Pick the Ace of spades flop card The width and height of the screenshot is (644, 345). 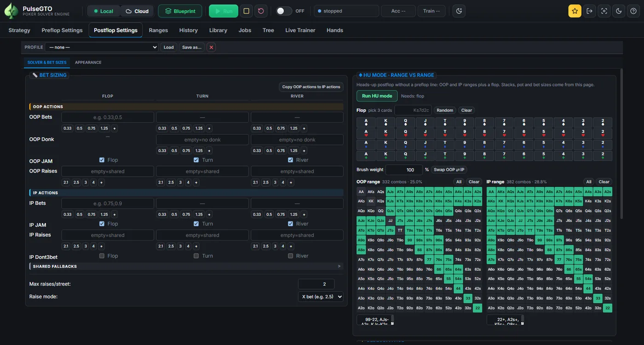click(x=366, y=122)
